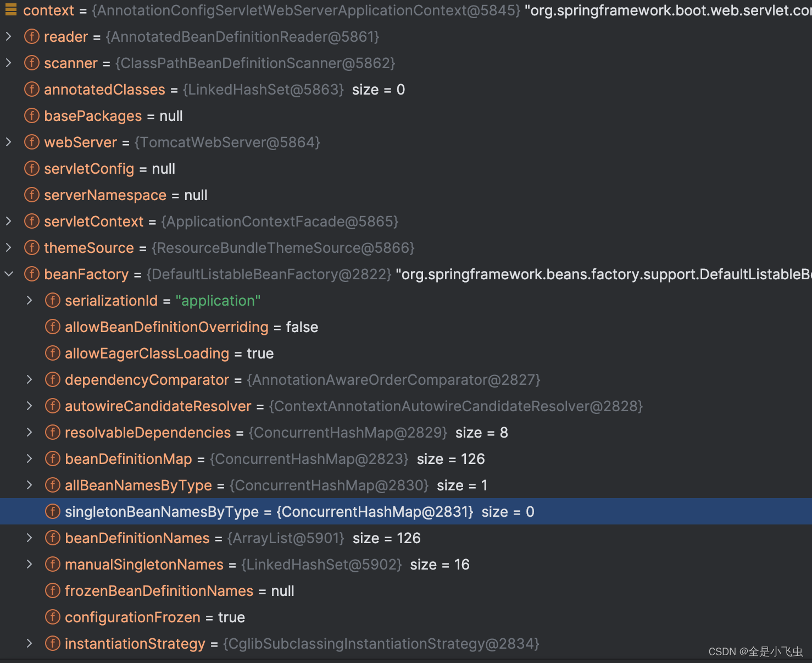The image size is (812, 663).
Task: Select the allowEagerClassLoading = true row
Action: (x=406, y=353)
